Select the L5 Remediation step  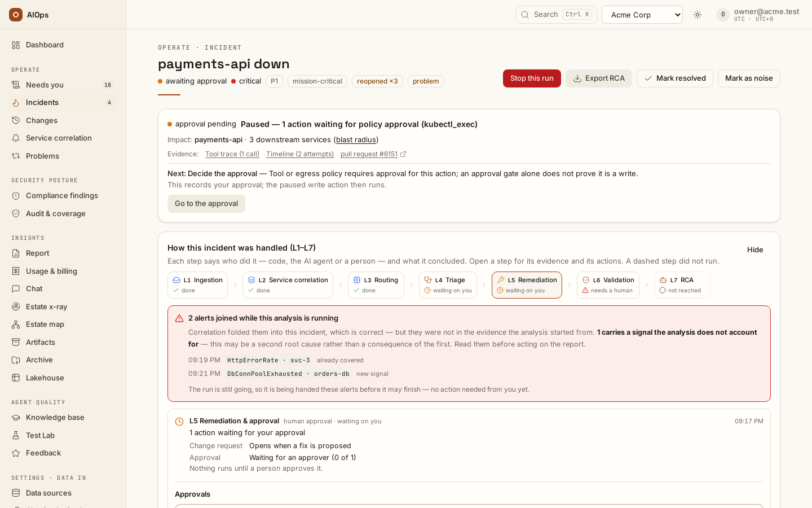pos(527,285)
